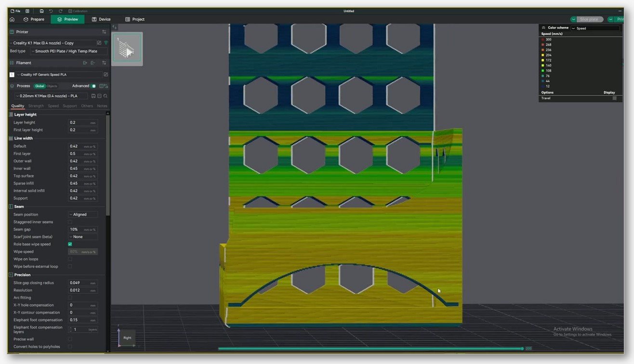Switch to the Strength settings tab
The height and width of the screenshot is (364, 634).
36,106
